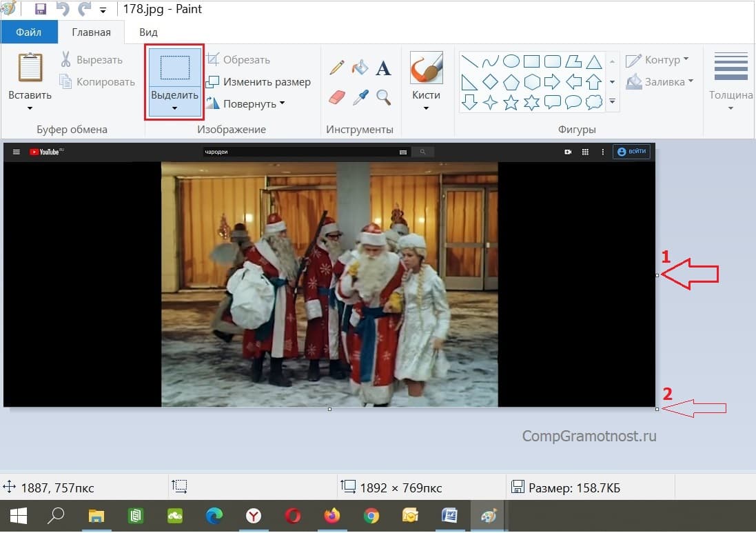Pick the Rounded rectangle shape
The width and height of the screenshot is (756, 533).
(553, 61)
